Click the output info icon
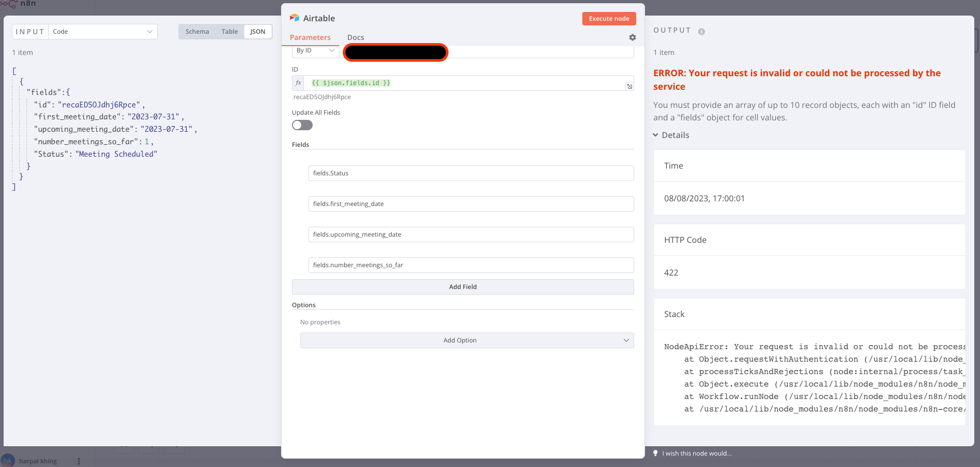980x467 pixels. 702,32
